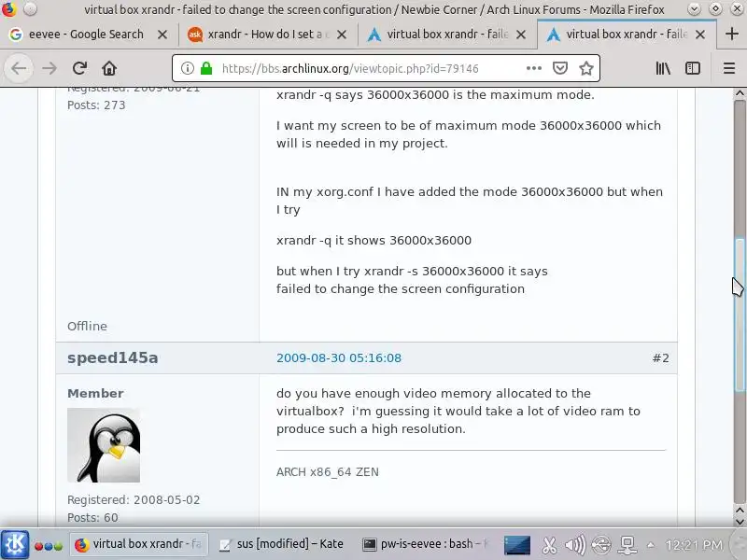Image resolution: width=747 pixels, height=560 pixels.
Task: Click the removable devices tray icon
Action: pyautogui.click(x=601, y=545)
